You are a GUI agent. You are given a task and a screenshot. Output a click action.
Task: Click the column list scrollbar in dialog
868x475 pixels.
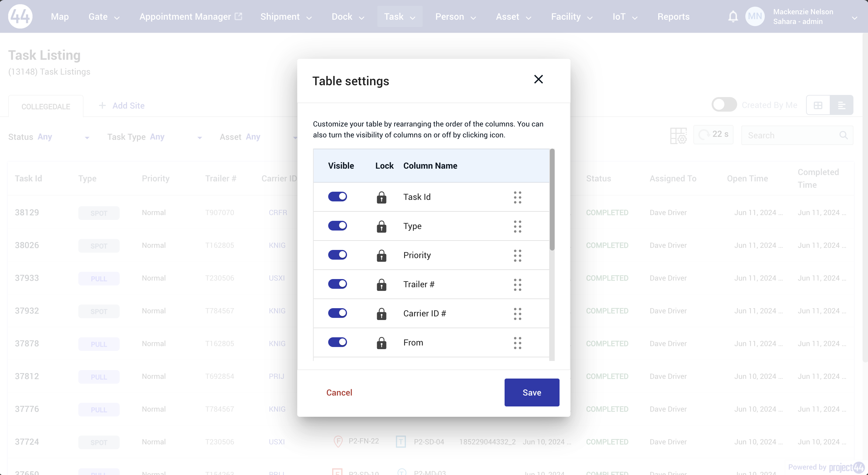(552, 200)
